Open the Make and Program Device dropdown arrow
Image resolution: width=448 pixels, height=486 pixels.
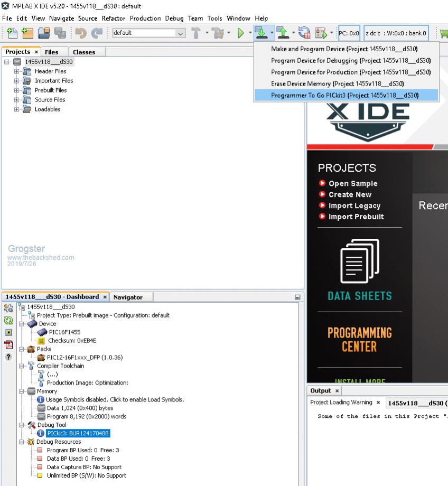(272, 33)
